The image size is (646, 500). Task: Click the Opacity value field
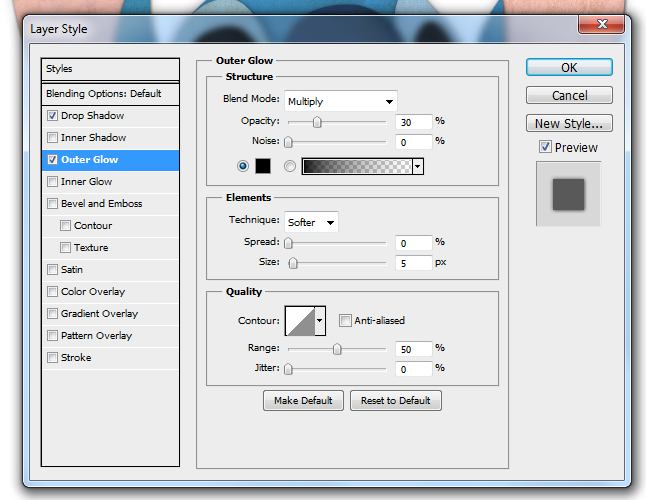pos(413,122)
